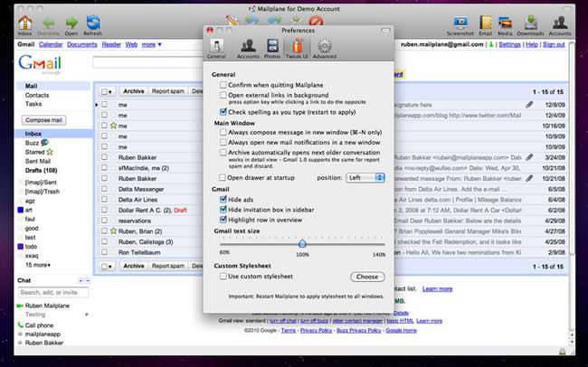Expand 15 more labels in sidebar
This screenshot has height=367, width=588.
click(38, 265)
